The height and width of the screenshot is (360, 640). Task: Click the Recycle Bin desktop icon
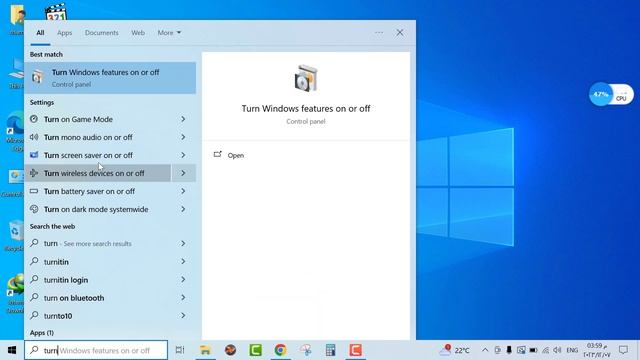[16, 236]
